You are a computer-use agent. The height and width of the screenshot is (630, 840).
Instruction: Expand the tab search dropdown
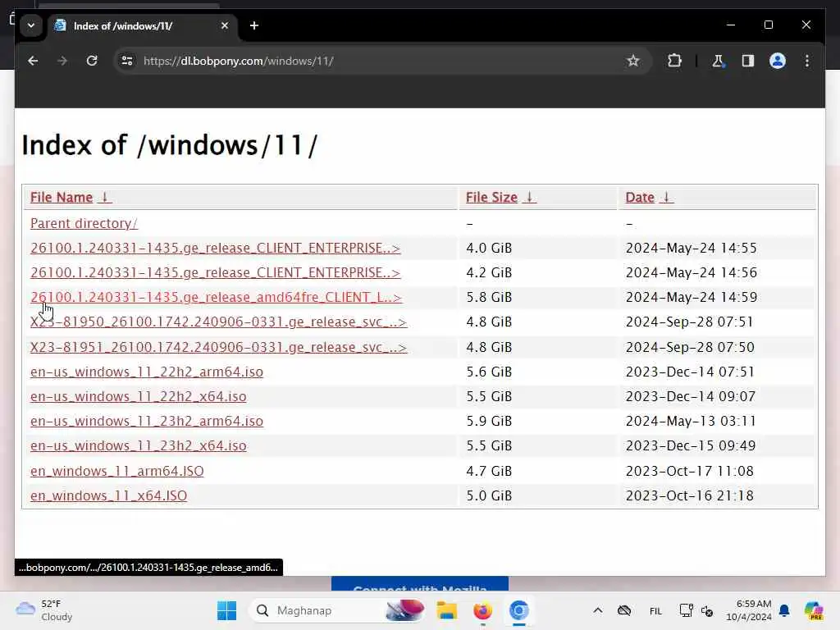31,25
